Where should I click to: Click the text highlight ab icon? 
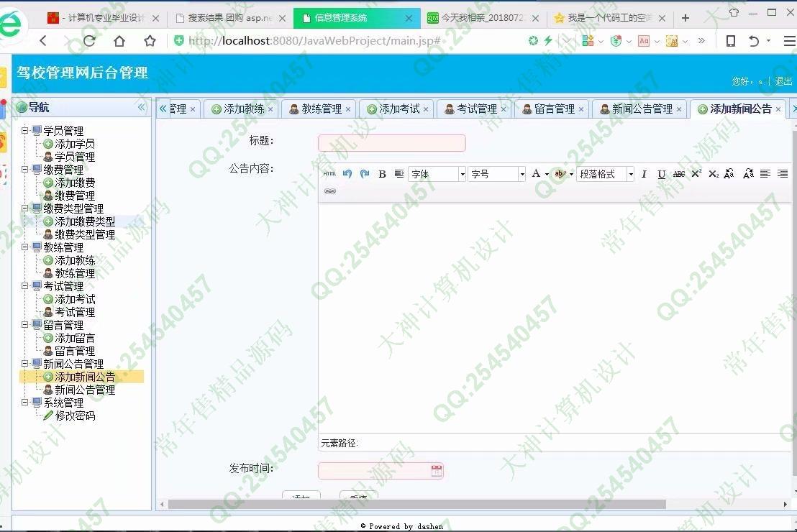(x=560, y=174)
